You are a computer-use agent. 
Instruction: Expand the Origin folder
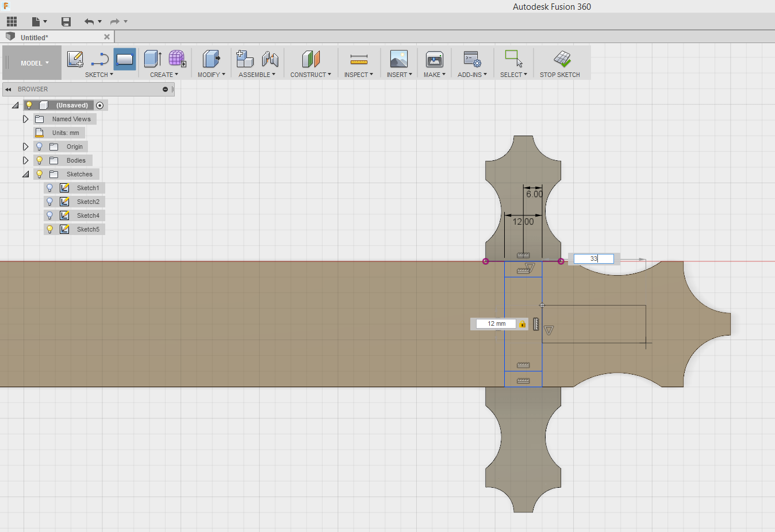[25, 147]
